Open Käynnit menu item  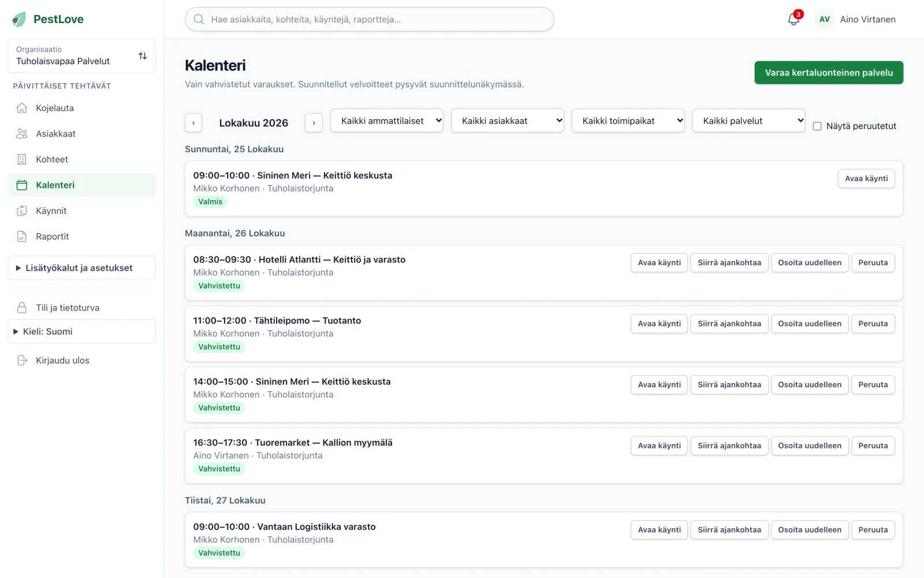click(x=82, y=211)
